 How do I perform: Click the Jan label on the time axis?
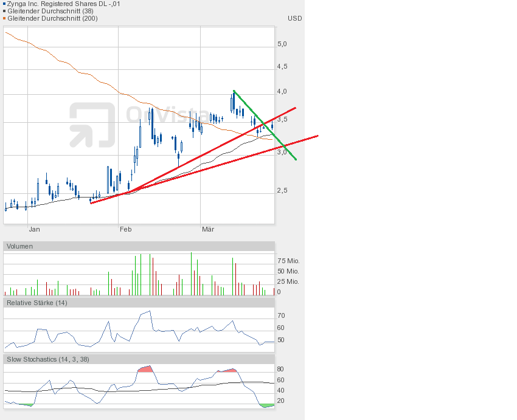coord(34,229)
